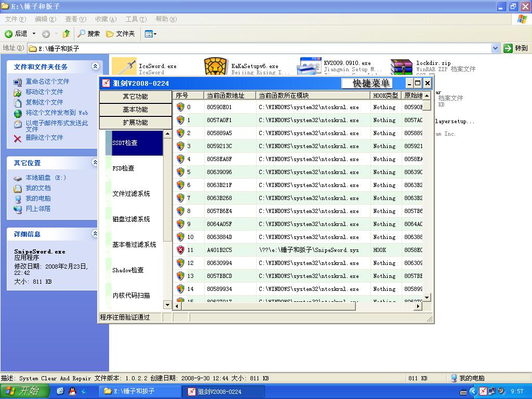Click the Search toolbar button
Screen dimensions: 532x399
point(88,34)
